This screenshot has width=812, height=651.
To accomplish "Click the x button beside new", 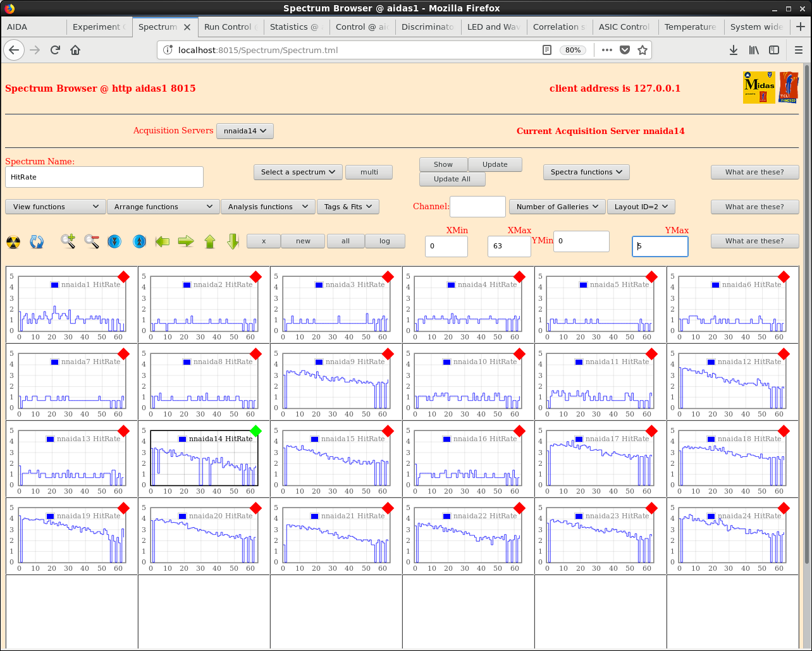I will point(264,241).
